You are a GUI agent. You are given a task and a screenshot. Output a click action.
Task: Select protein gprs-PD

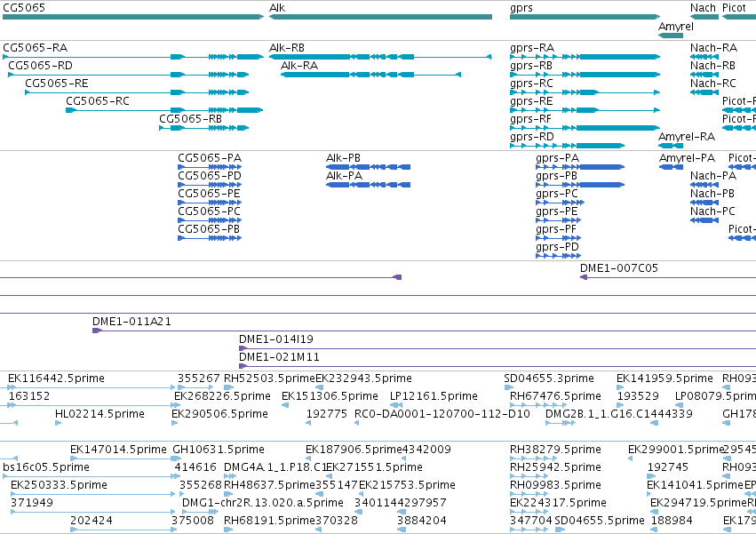[558, 256]
